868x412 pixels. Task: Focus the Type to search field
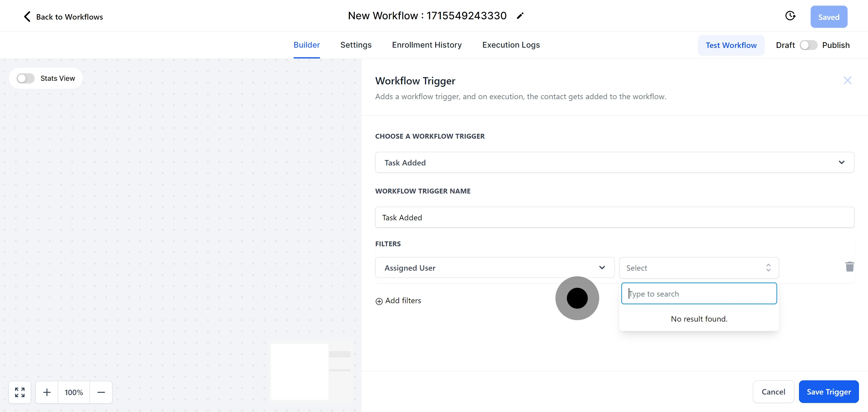(699, 294)
